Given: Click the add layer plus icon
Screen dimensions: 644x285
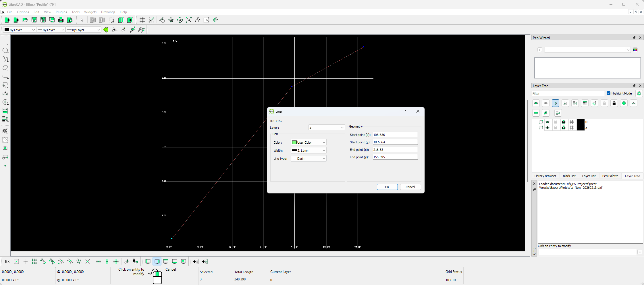Looking at the screenshot, I should click(x=624, y=103).
